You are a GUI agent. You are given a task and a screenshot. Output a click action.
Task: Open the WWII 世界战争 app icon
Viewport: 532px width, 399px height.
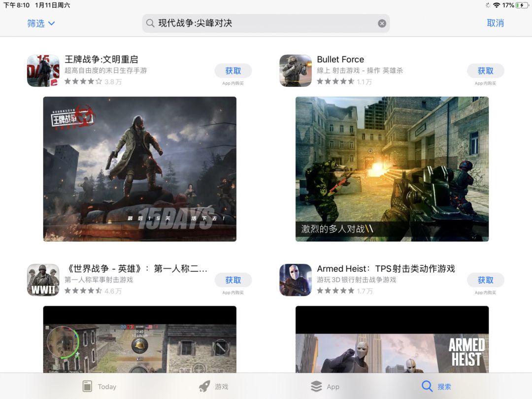pos(43,280)
